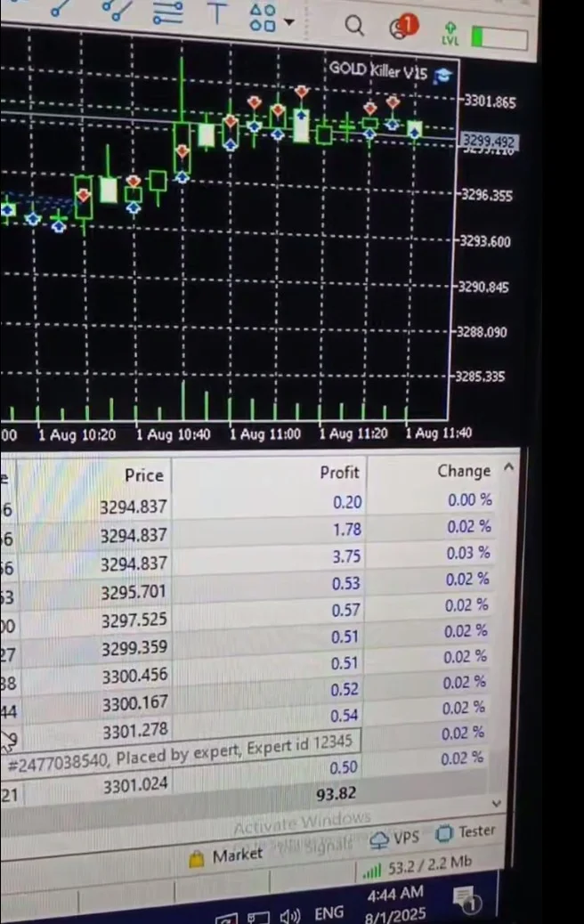Open the Market button
The image size is (584, 924).
click(227, 856)
